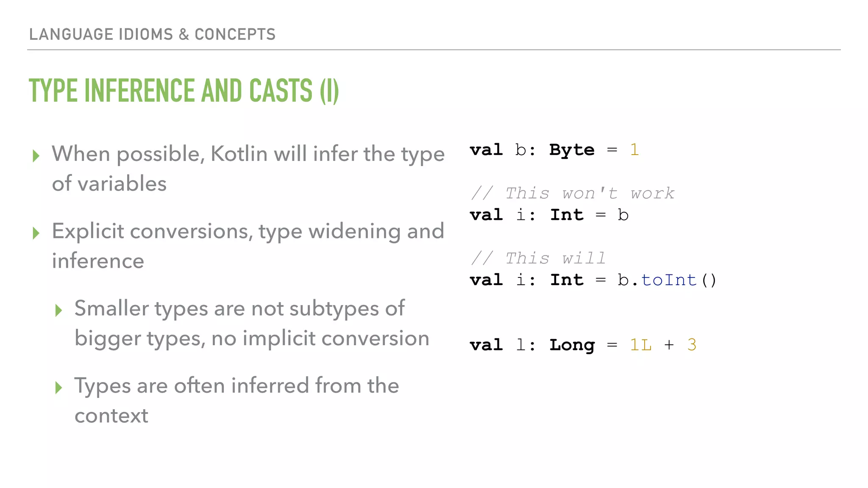Click the green slide title "Type Inference and Casts (I)"

point(184,91)
